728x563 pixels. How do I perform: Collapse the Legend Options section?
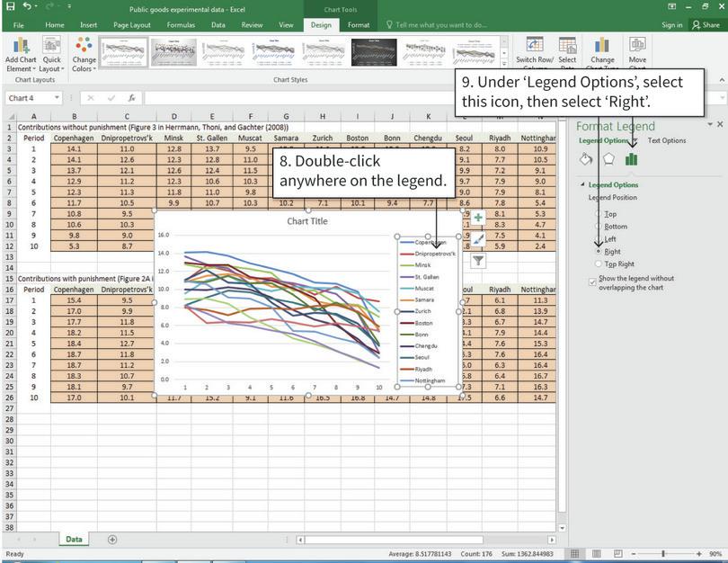click(582, 185)
